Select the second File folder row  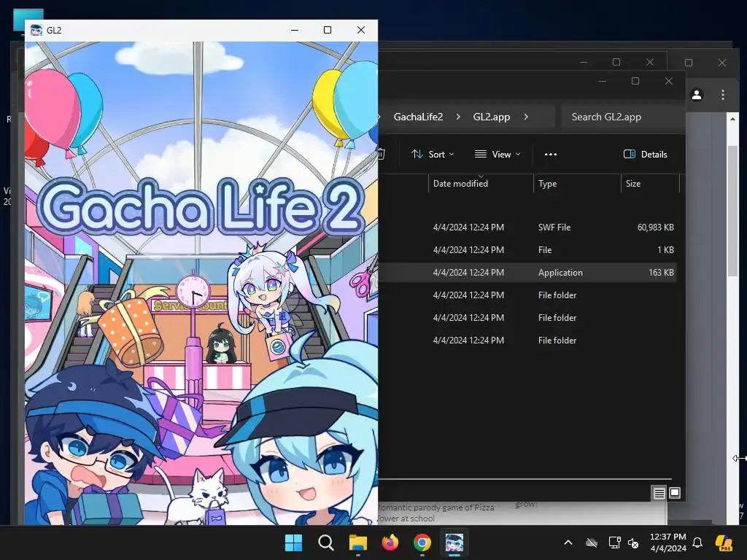[528, 318]
